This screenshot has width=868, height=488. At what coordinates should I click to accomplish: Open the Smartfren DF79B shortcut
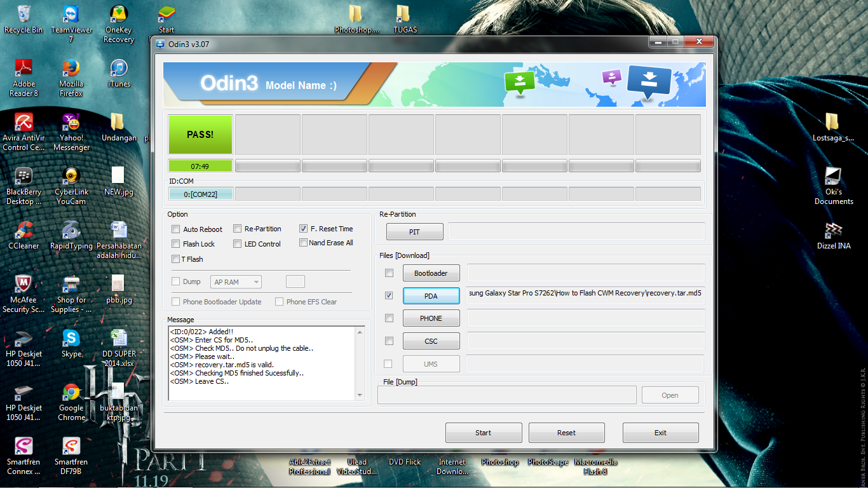click(x=71, y=456)
